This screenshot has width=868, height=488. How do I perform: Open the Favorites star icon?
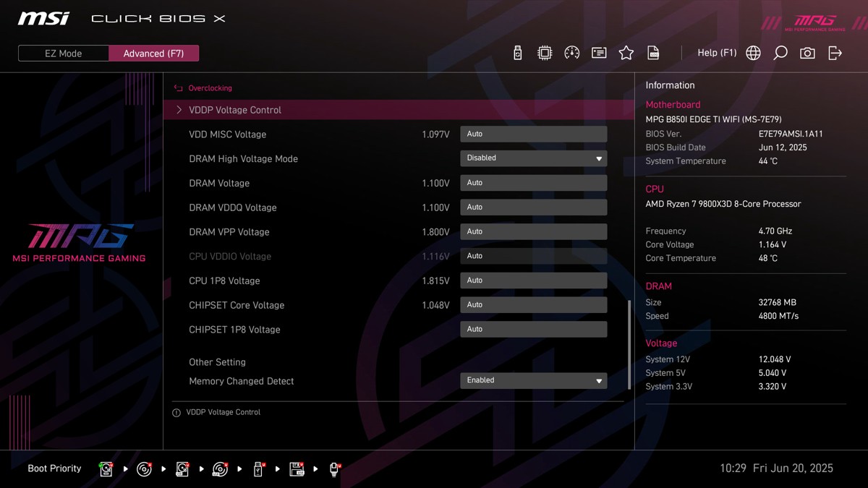click(626, 53)
